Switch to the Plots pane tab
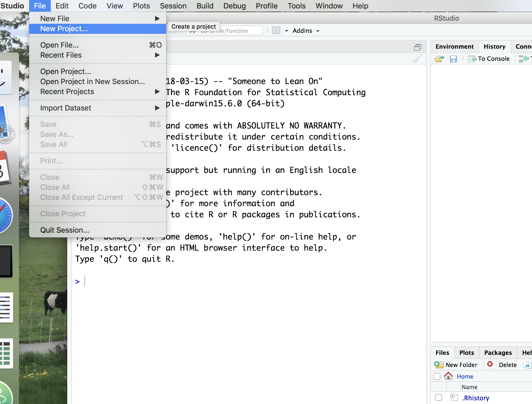The width and height of the screenshot is (532, 404). [x=467, y=353]
